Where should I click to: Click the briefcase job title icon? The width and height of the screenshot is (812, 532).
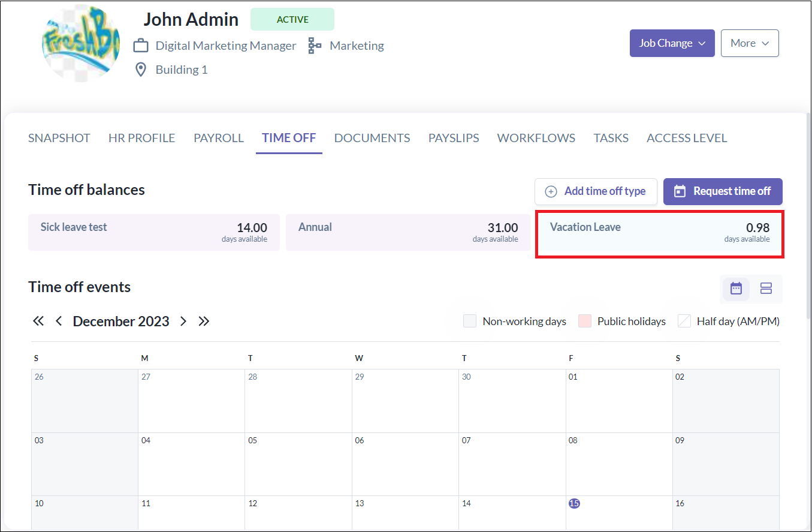coord(140,46)
